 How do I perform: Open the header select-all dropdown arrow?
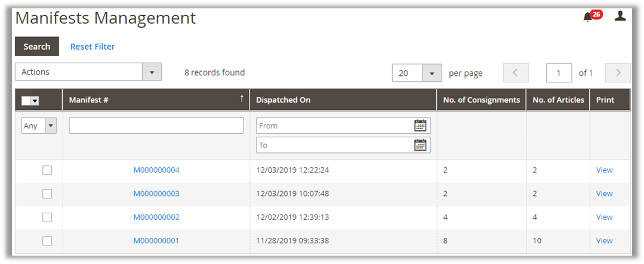click(x=35, y=101)
